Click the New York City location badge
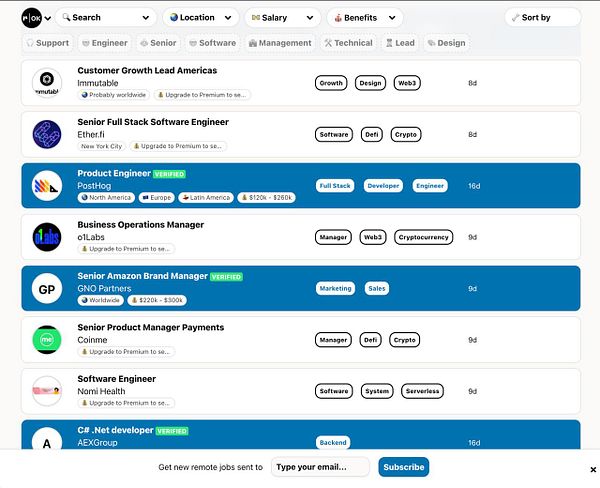Viewport: 600px width, 488px height. click(101, 146)
